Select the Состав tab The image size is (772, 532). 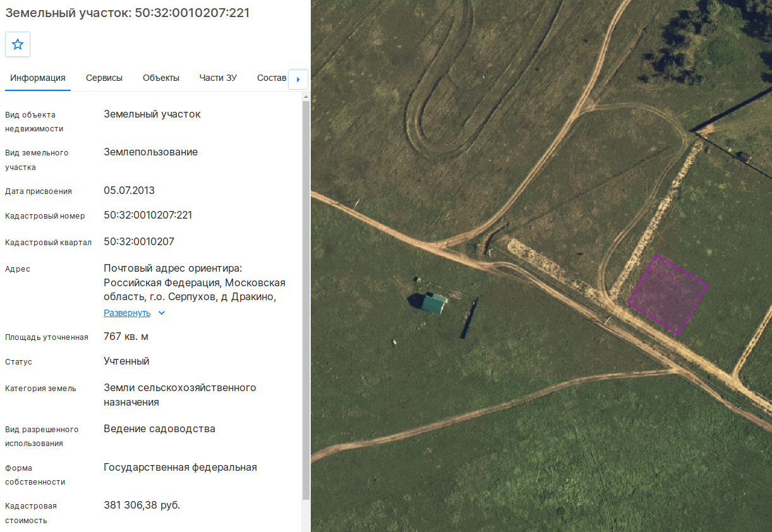tap(272, 78)
